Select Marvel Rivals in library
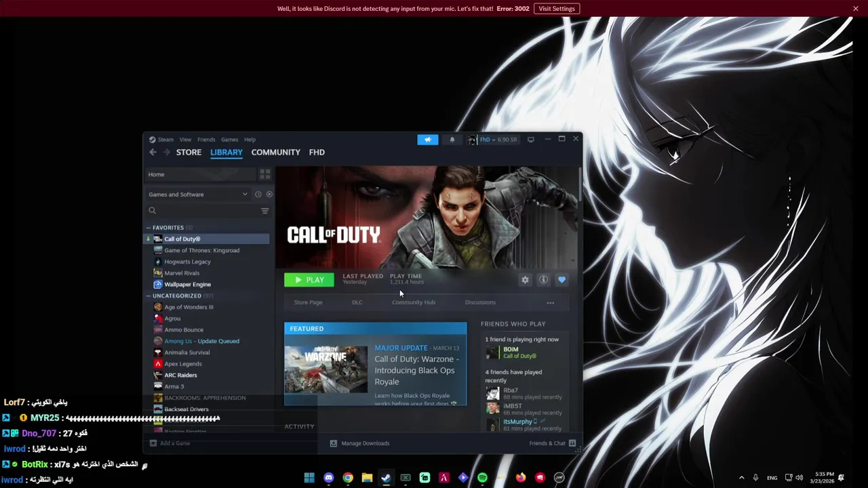 182,273
